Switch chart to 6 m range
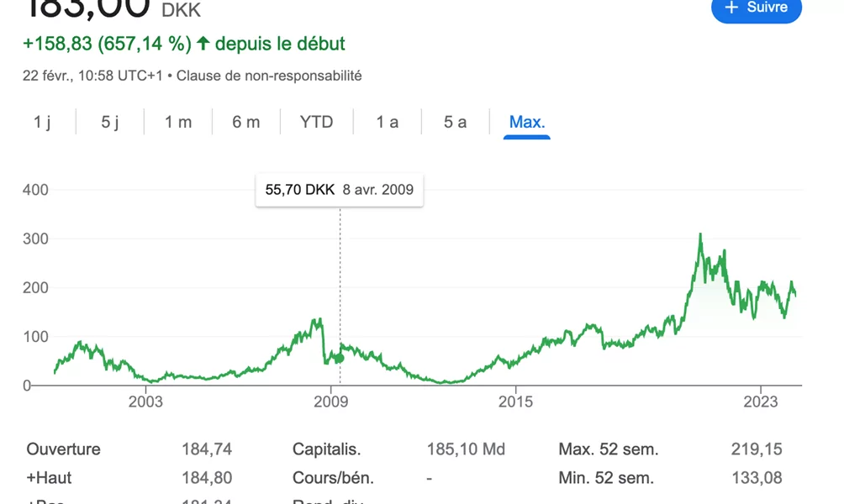This screenshot has height=504, width=844. coord(246,122)
